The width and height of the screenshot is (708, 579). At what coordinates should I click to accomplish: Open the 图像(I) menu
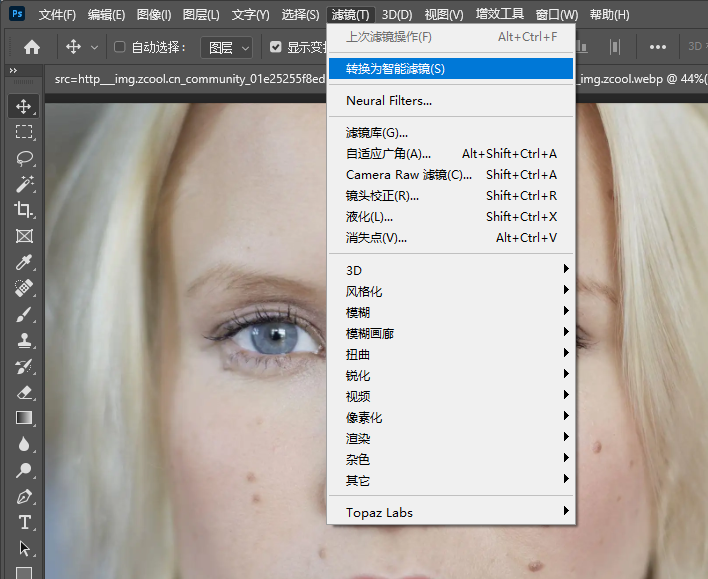point(153,15)
